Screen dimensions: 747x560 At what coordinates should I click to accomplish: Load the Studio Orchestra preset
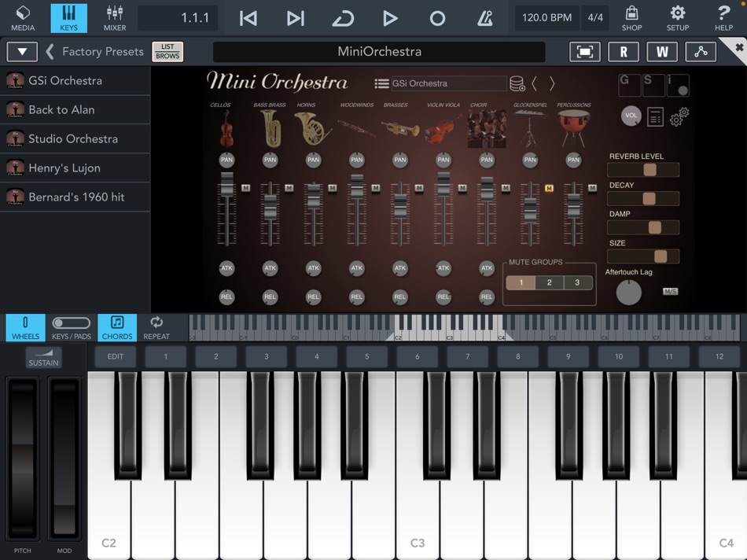click(75, 138)
